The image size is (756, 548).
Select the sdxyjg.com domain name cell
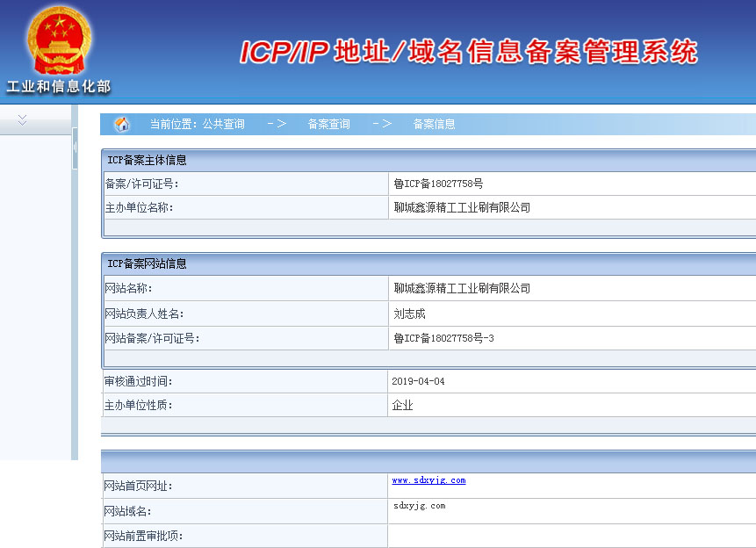point(419,505)
